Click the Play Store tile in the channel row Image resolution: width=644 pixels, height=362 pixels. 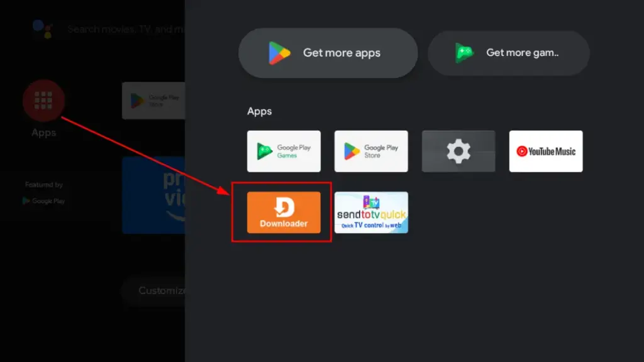coord(154,101)
